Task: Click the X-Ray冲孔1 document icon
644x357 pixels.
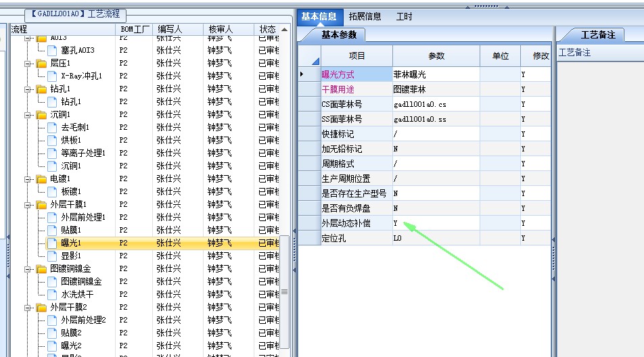Action: [52, 76]
